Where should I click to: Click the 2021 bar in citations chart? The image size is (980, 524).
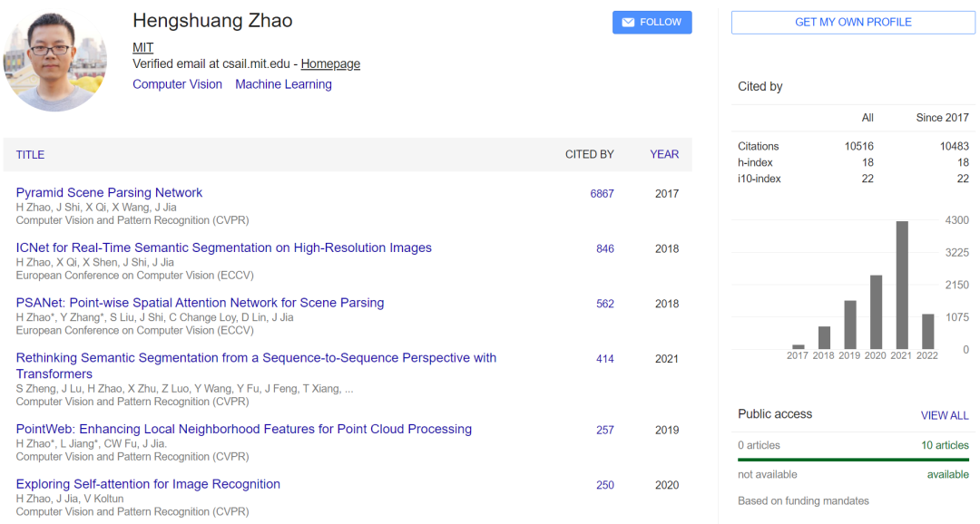point(902,286)
